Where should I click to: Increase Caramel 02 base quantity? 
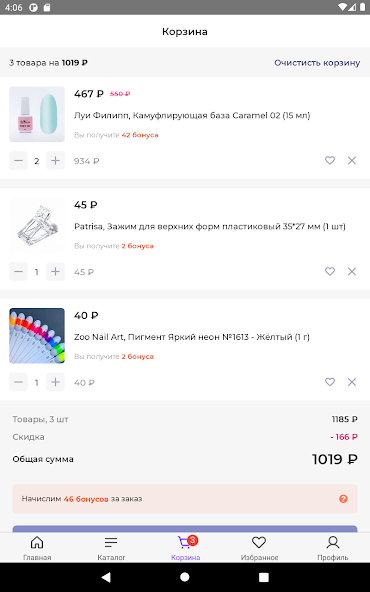[x=56, y=161]
